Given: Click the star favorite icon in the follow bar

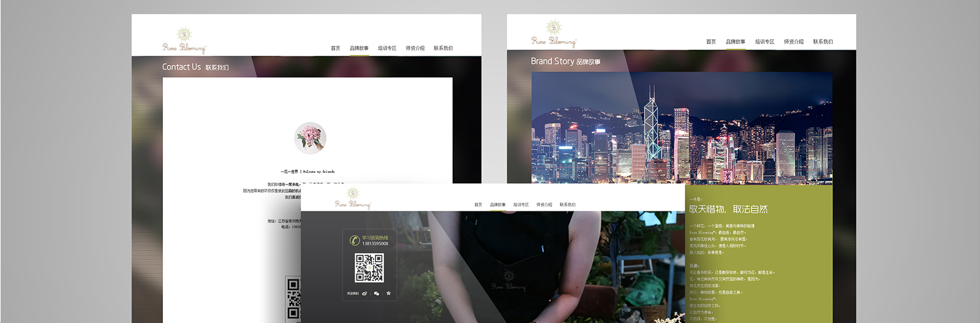Looking at the screenshot, I should coord(388,294).
